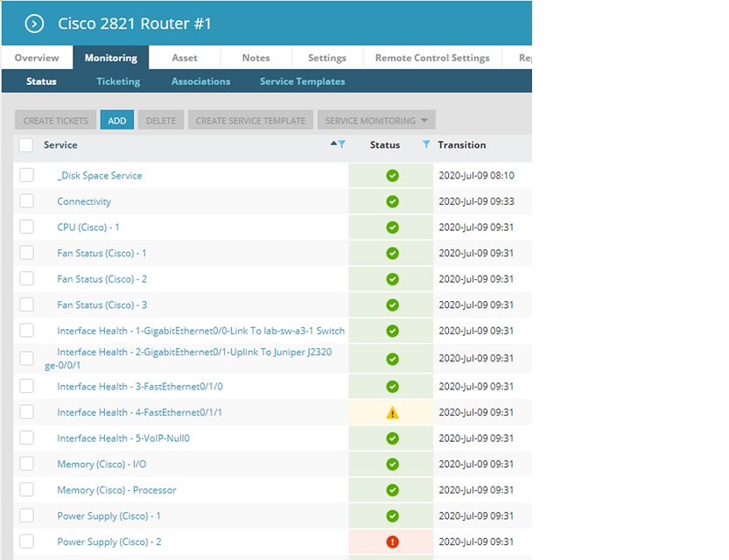The image size is (729, 560).
Task: Click the green status icon for Connectivity
Action: [392, 202]
